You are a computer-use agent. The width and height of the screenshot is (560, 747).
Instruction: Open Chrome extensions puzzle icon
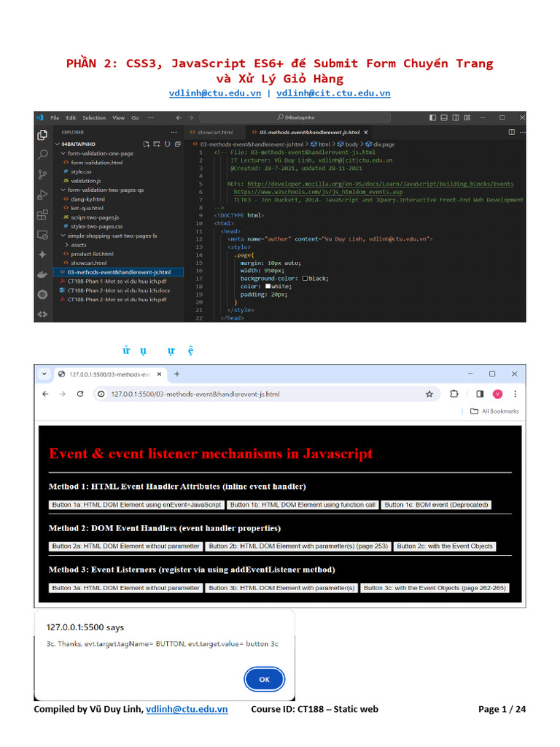[454, 394]
